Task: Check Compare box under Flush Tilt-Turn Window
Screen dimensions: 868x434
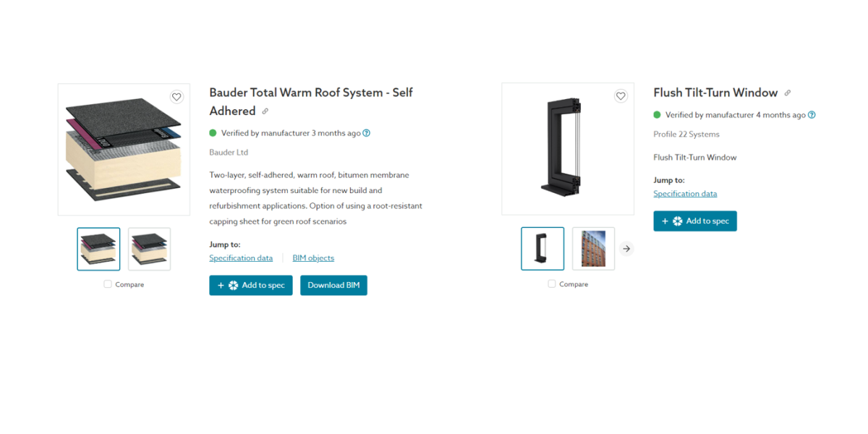Action: pyautogui.click(x=552, y=284)
